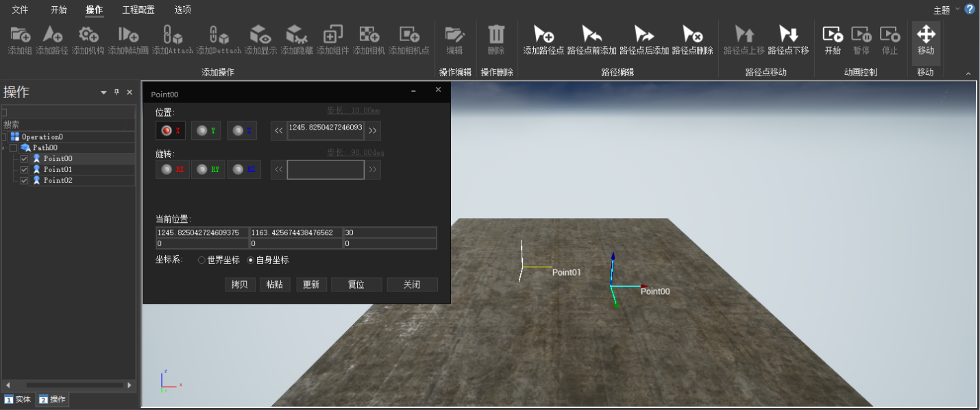Screen dimensions: 980x410
Task: Open the 操作 panel dropdown arrow
Action: click(103, 93)
